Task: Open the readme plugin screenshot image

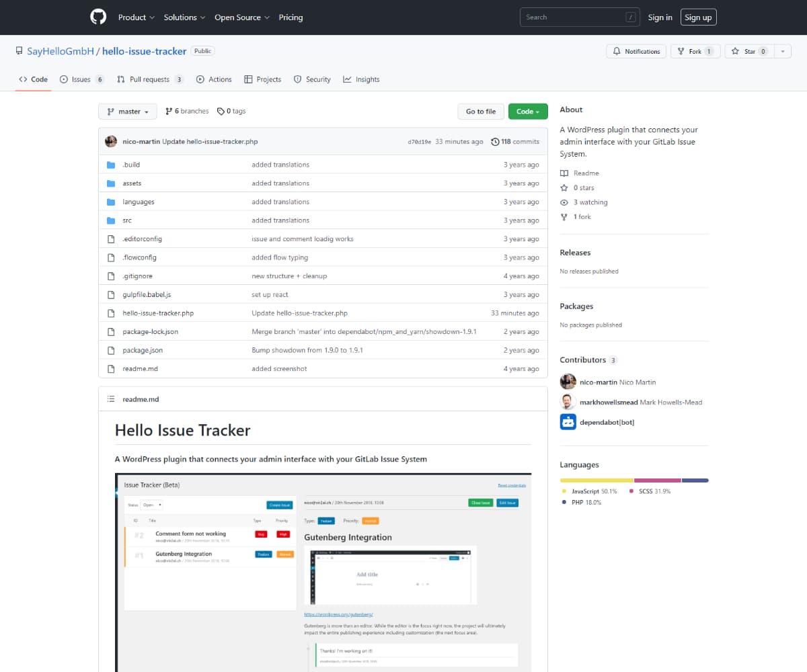Action: 323,573
